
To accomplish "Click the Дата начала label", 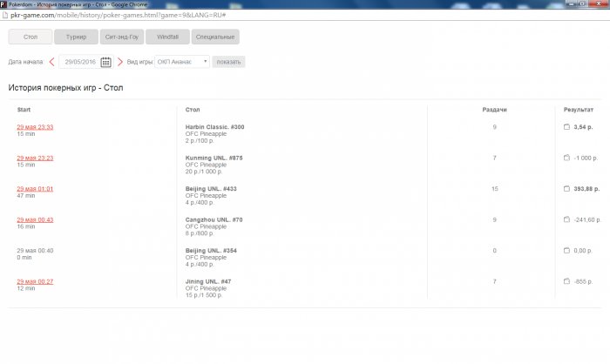I will (25, 62).
